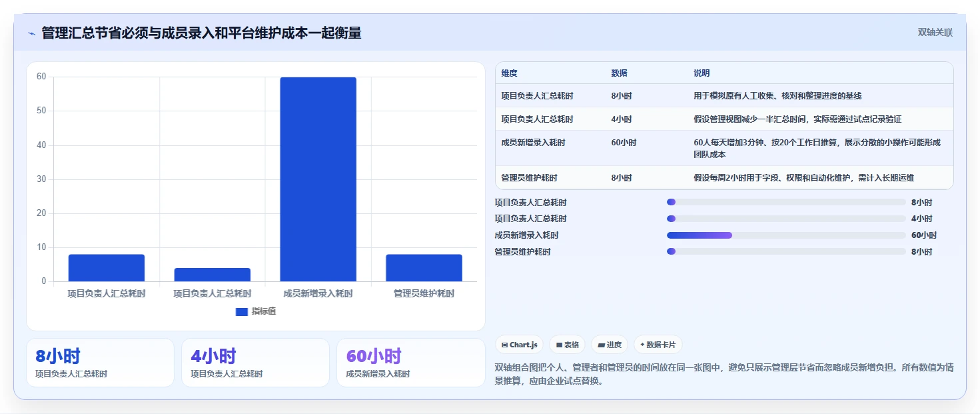The width and height of the screenshot is (980, 414).
Task: Click the 说明 table column header
Action: pos(702,73)
